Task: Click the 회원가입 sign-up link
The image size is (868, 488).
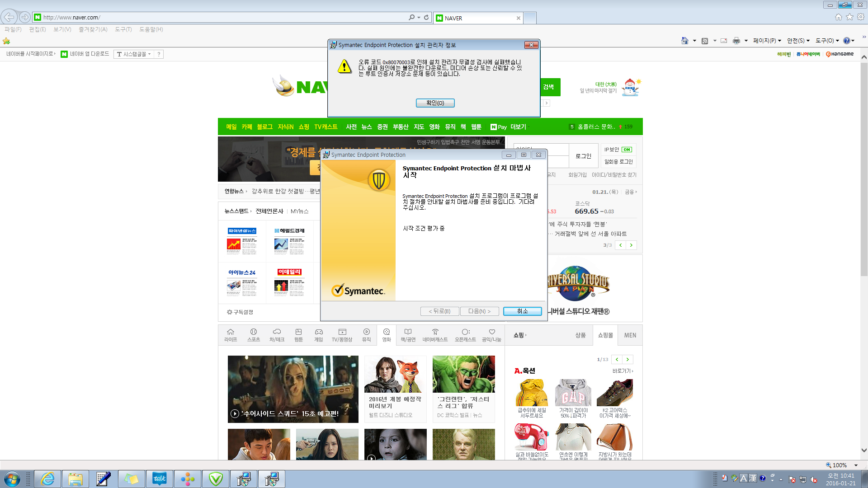Action: click(577, 175)
